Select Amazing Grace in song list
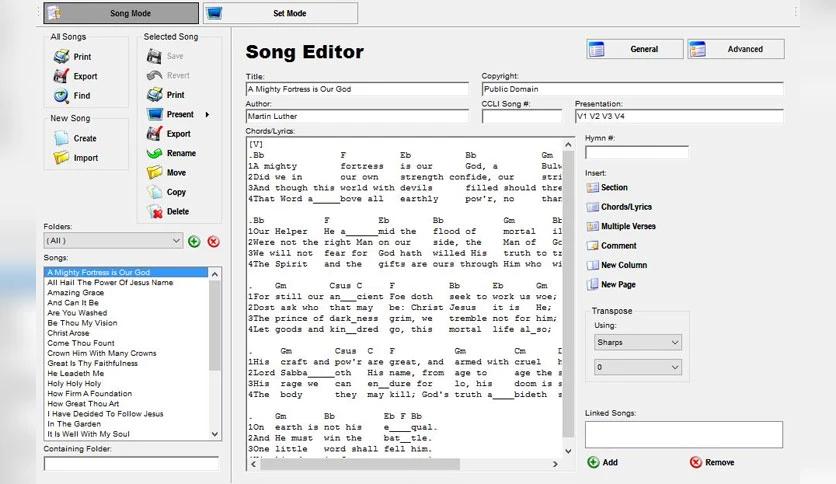 [x=126, y=292]
